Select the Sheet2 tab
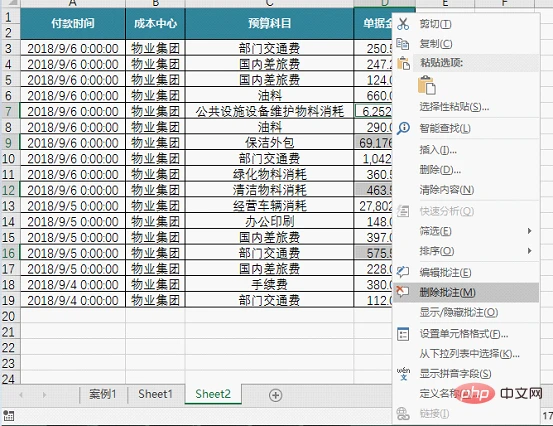553x426 pixels. 213,394
